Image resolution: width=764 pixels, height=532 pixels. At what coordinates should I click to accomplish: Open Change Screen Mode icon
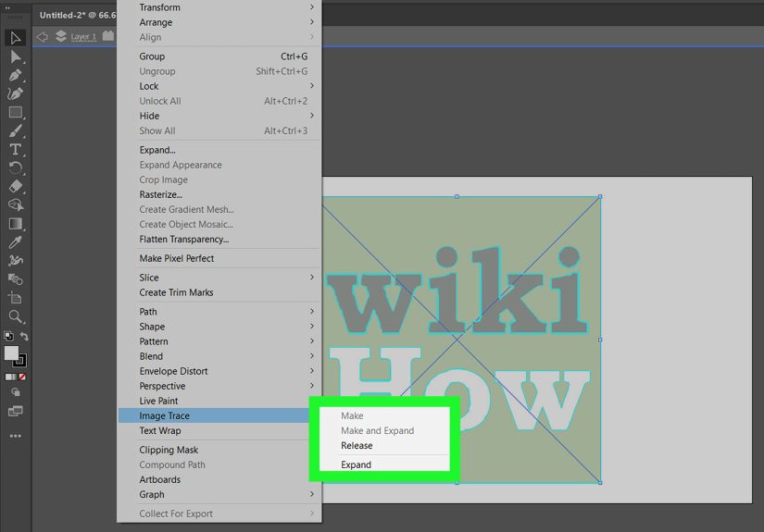click(16, 412)
